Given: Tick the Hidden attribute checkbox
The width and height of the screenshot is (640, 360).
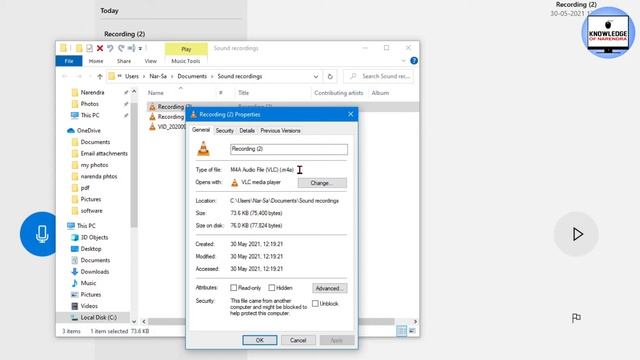Looking at the screenshot, I should point(272,288).
